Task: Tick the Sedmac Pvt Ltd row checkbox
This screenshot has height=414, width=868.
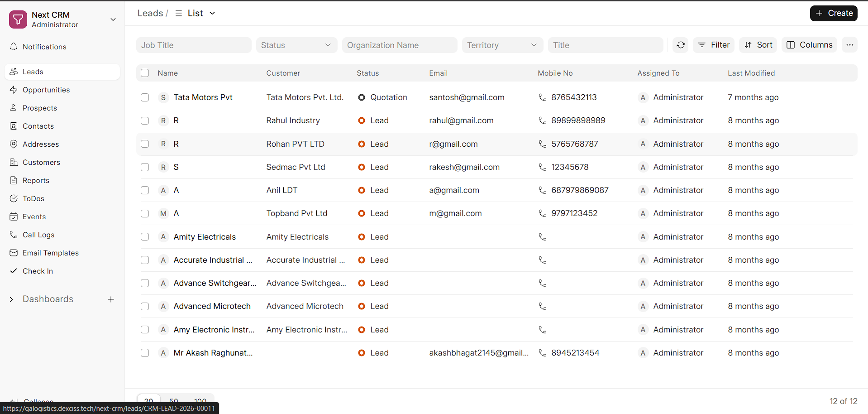Action: (x=145, y=167)
